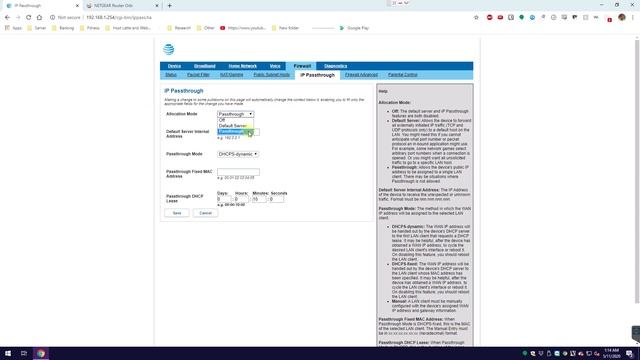Bookmark this page with the star icon
This screenshot has width=640, height=360.
(x=476, y=18)
